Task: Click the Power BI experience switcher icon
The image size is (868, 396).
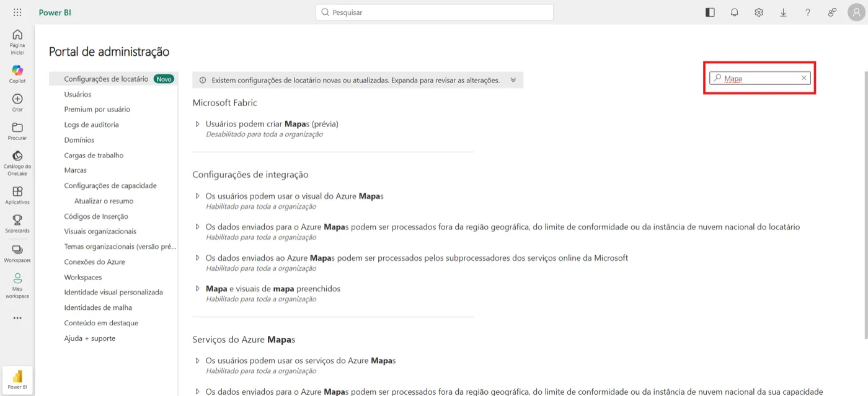Action: click(17, 380)
